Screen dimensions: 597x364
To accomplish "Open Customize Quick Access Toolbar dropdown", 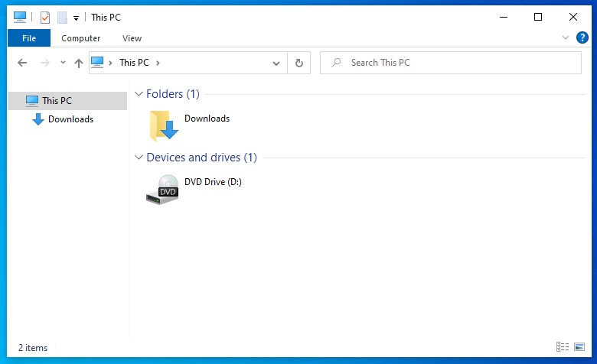I will click(76, 18).
